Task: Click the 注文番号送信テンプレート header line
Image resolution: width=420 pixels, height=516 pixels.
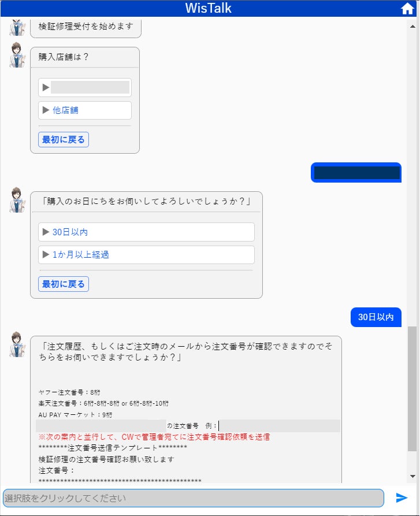Action: point(113,448)
